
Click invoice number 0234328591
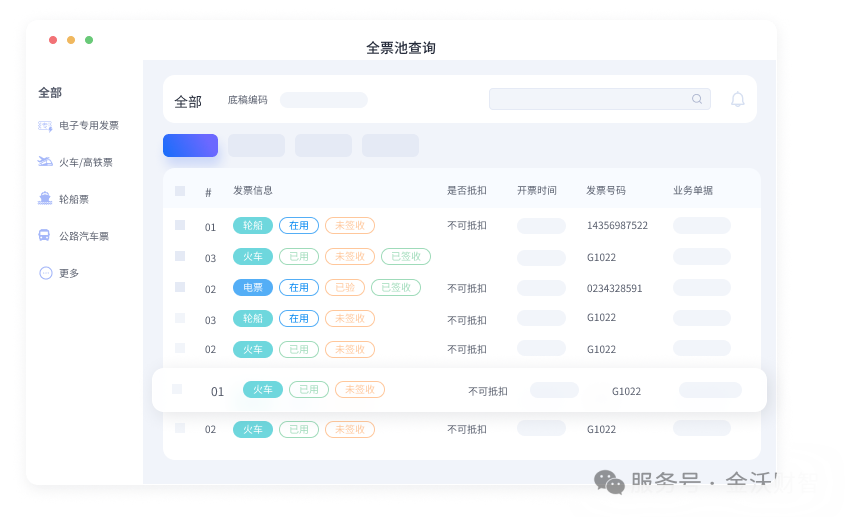coord(615,288)
